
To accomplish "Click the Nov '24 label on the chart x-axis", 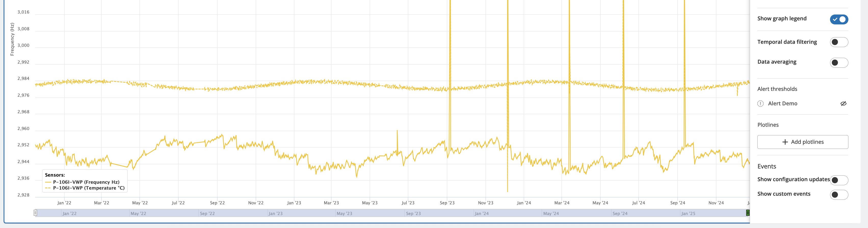I will pos(716,203).
